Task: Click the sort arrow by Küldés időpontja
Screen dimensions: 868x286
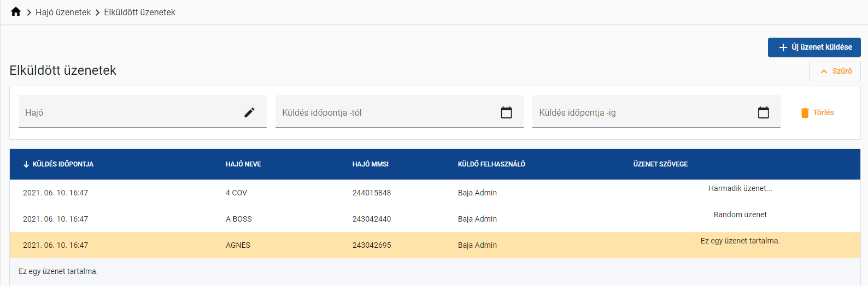Action: click(26, 164)
